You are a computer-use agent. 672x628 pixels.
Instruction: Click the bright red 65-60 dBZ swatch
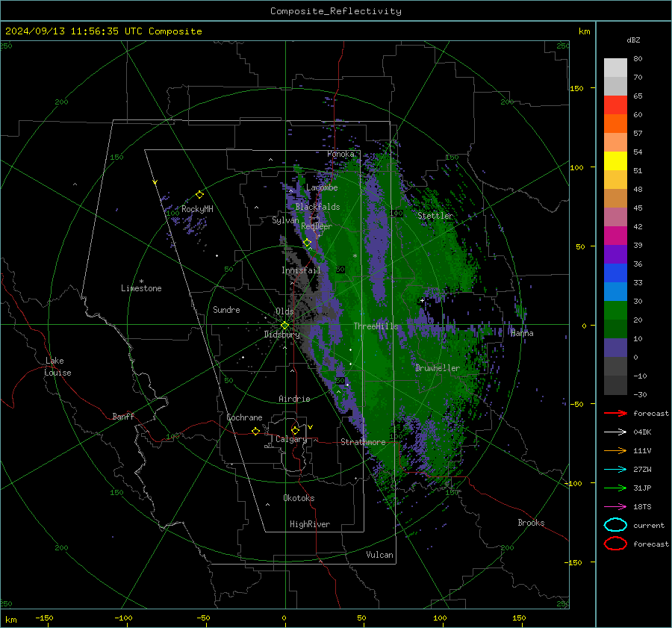point(615,105)
